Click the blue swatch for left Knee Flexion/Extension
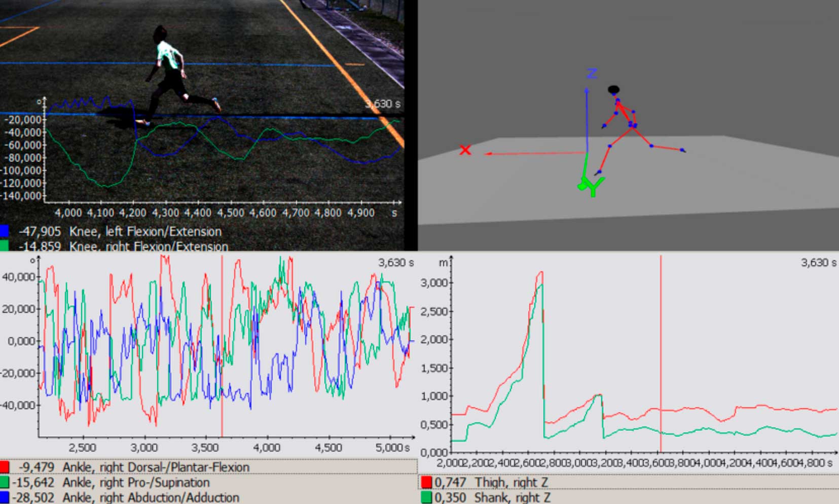 point(4,232)
